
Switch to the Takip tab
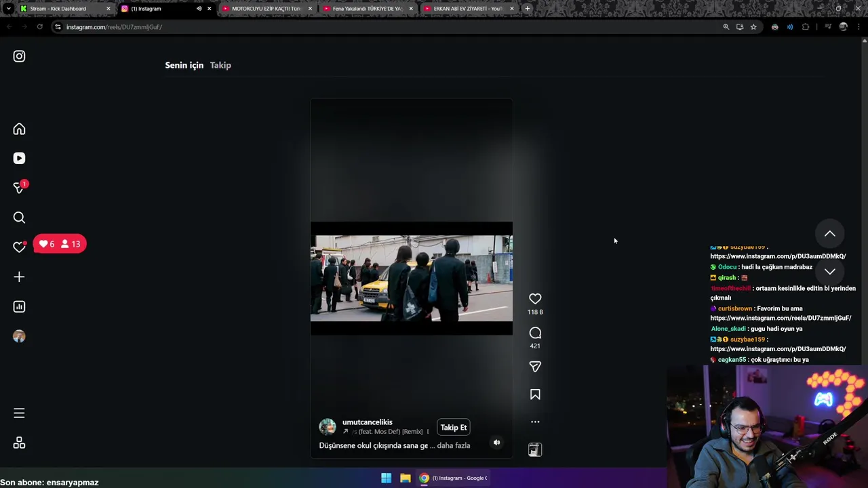click(220, 65)
